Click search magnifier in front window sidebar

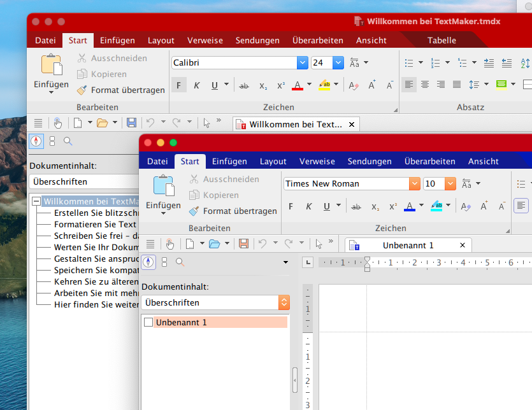[x=180, y=262]
